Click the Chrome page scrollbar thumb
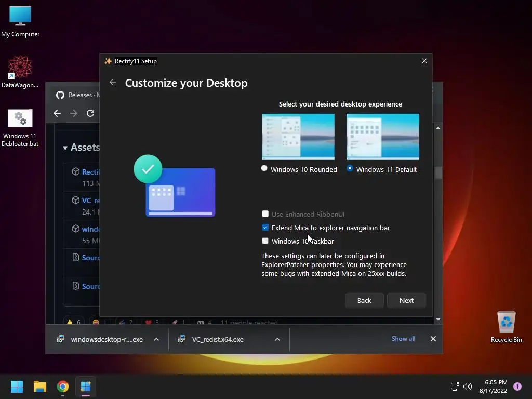This screenshot has width=532, height=399. tap(438, 172)
